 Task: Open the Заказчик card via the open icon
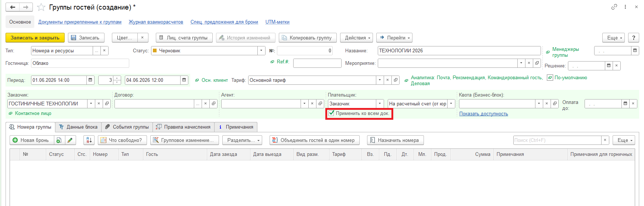click(x=107, y=104)
